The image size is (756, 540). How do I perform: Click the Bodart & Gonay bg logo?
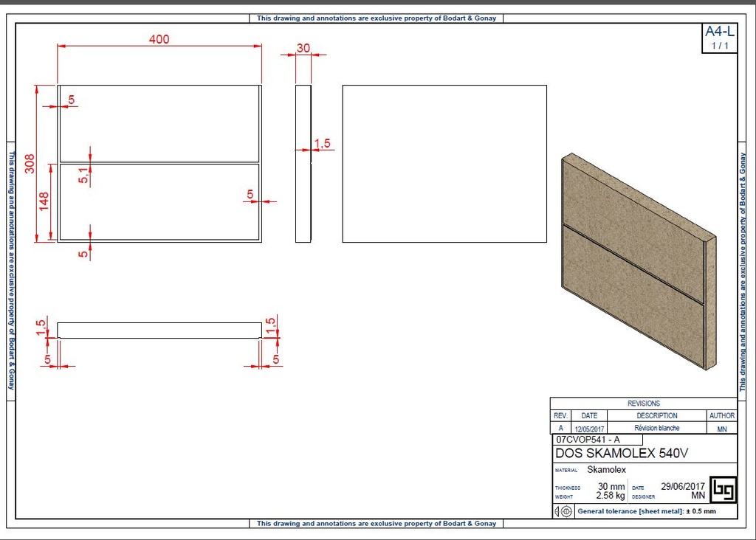(x=723, y=491)
